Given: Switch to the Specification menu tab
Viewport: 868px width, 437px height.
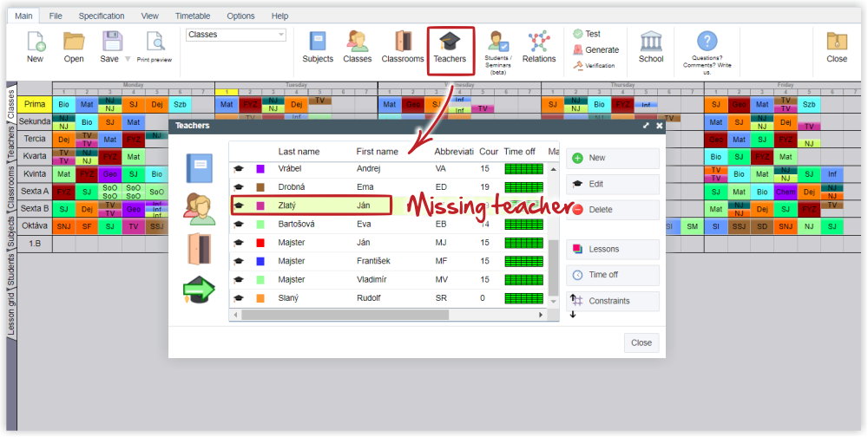Looking at the screenshot, I should (102, 16).
